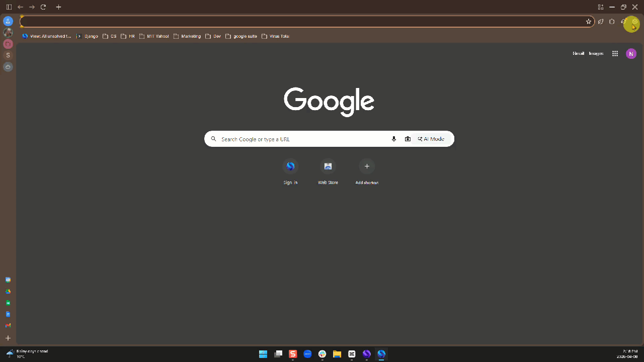Toggle the sidebar panel icon
The height and width of the screenshot is (362, 644).
[x=9, y=7]
